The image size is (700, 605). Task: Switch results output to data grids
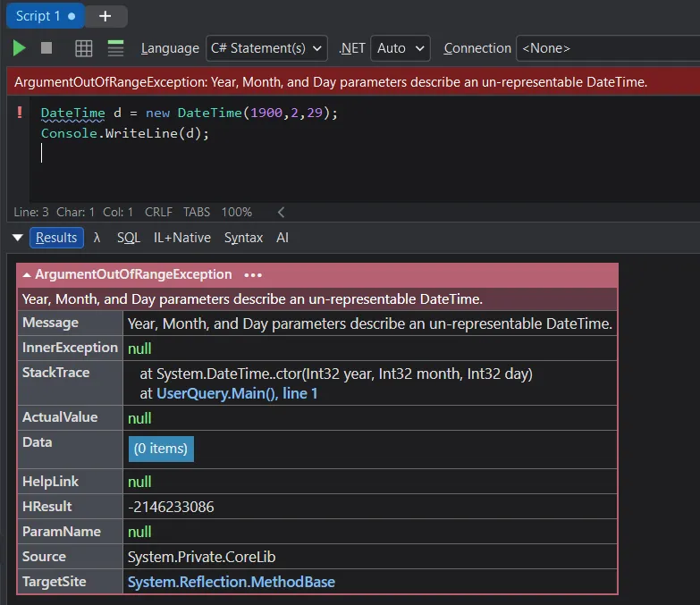pyautogui.click(x=84, y=48)
